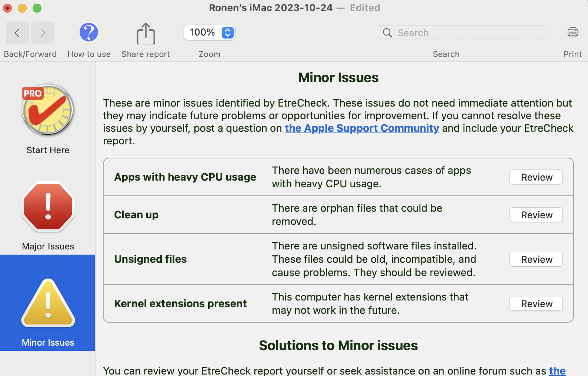Viewport: 588px width, 376px height.
Task: Click the heavy CPU usage description text
Action: (x=371, y=177)
